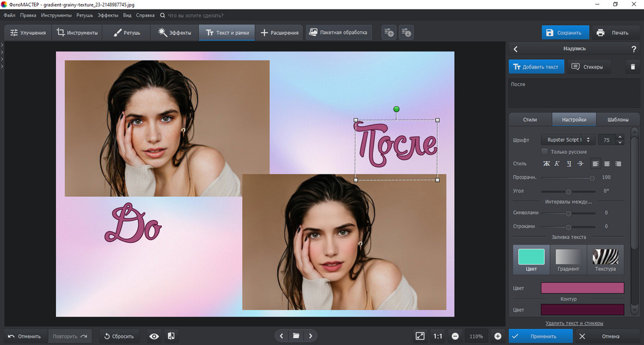Apply the italic text style
Screen dimensions: 644x345
point(558,163)
